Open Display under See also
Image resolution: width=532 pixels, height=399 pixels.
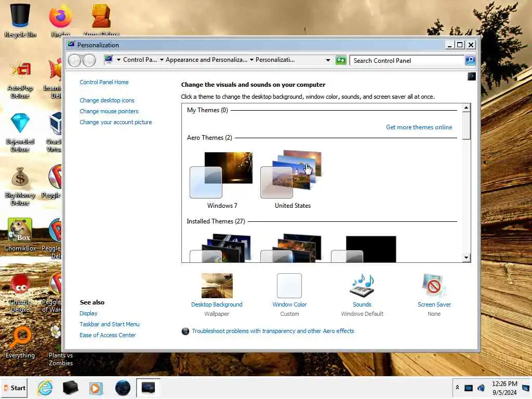[88, 313]
